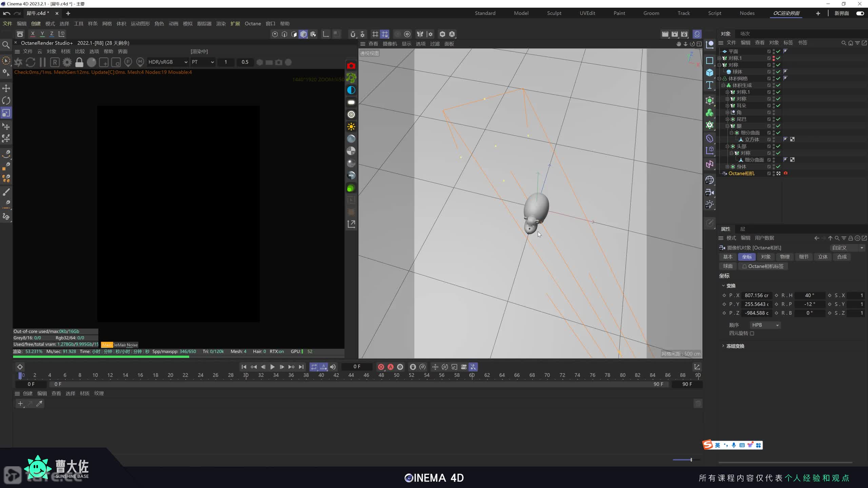Open the HDR/sRGB dropdown
The image size is (868, 488).
(x=167, y=62)
